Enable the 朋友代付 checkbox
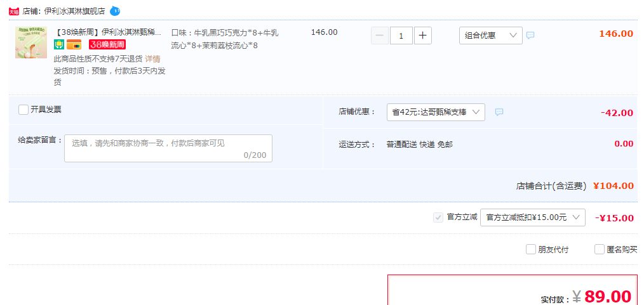This screenshot has width=644, height=305. point(531,249)
